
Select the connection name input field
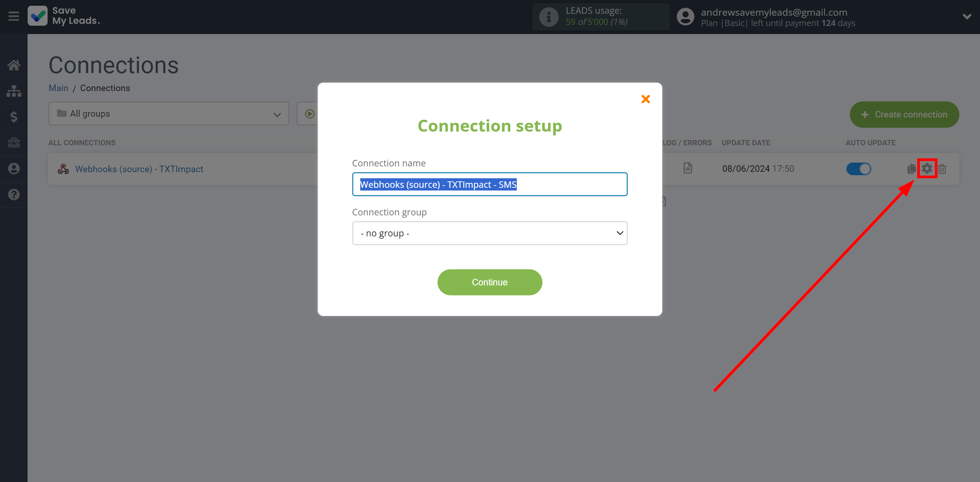coord(490,184)
